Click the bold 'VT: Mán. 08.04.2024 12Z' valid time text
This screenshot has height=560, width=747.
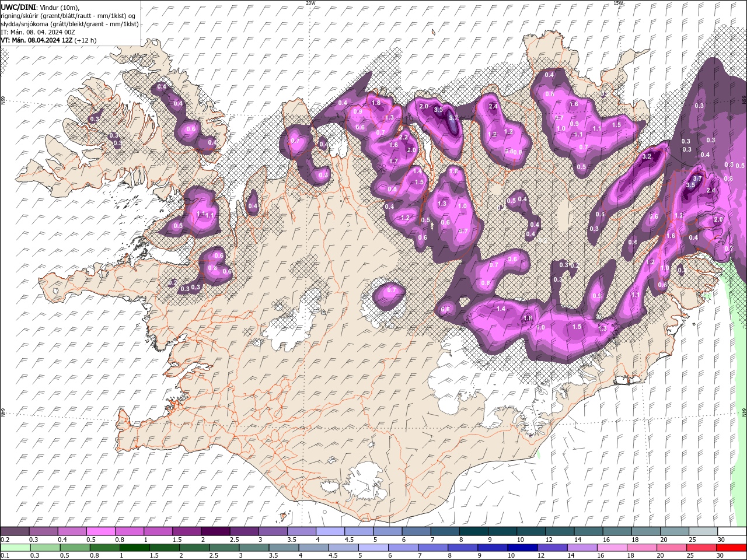(37, 40)
